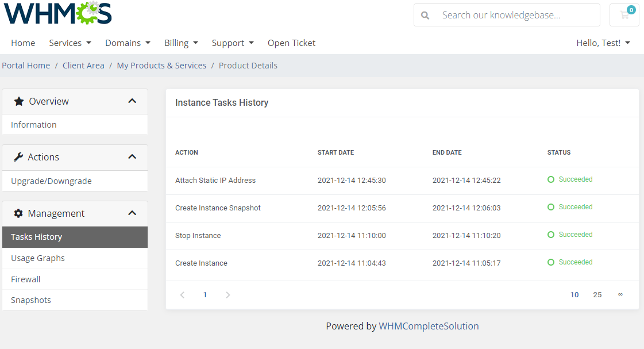Open the Support dropdown menu
Viewport: 644px width, 349px height.
click(233, 43)
